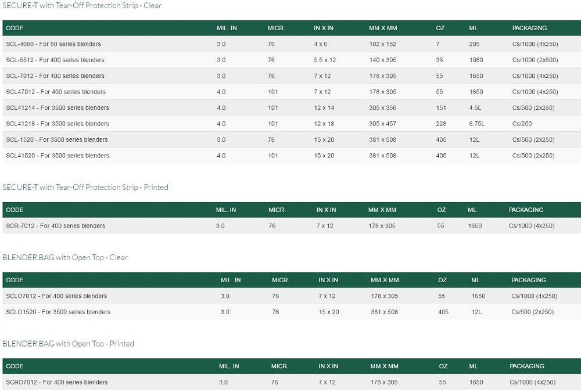Click the "228" OZ cell
The height and width of the screenshot is (392, 581).
(x=441, y=124)
